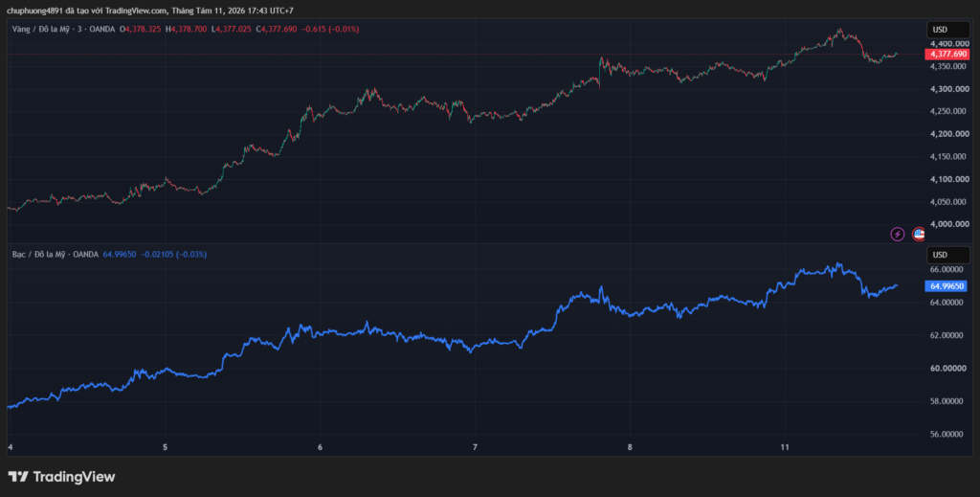The width and height of the screenshot is (980, 497).
Task: Click the 4,000.000 price axis label
Action: tap(949, 224)
